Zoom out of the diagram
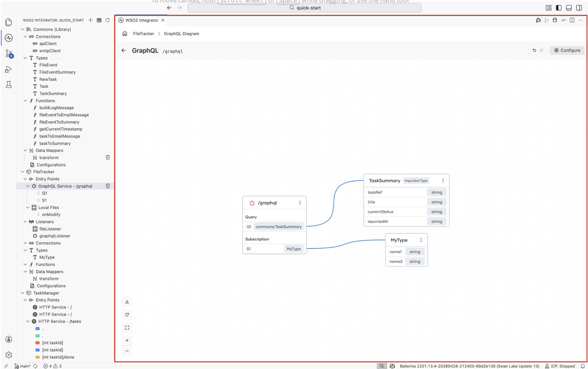 pos(127,351)
